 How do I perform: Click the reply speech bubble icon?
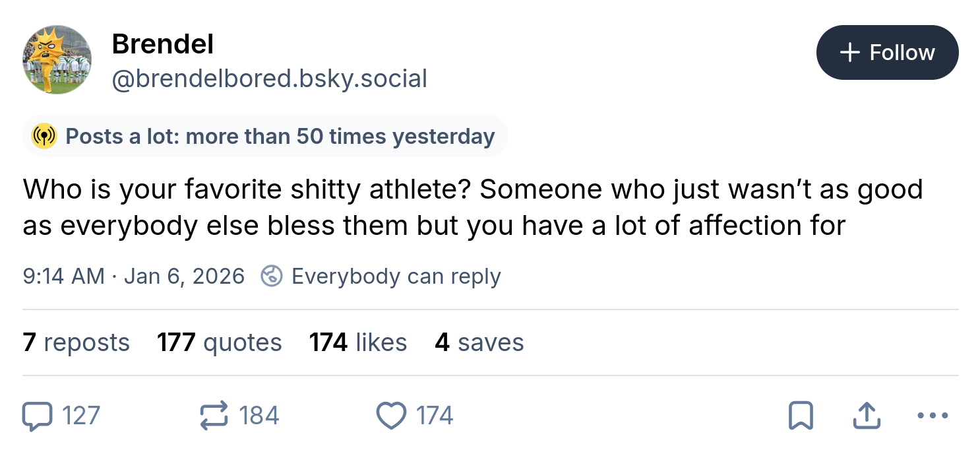pos(37,416)
